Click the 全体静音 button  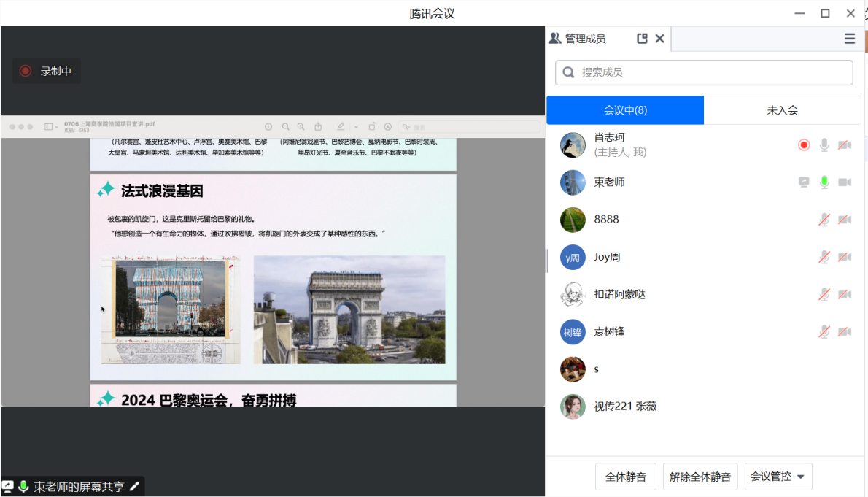625,476
